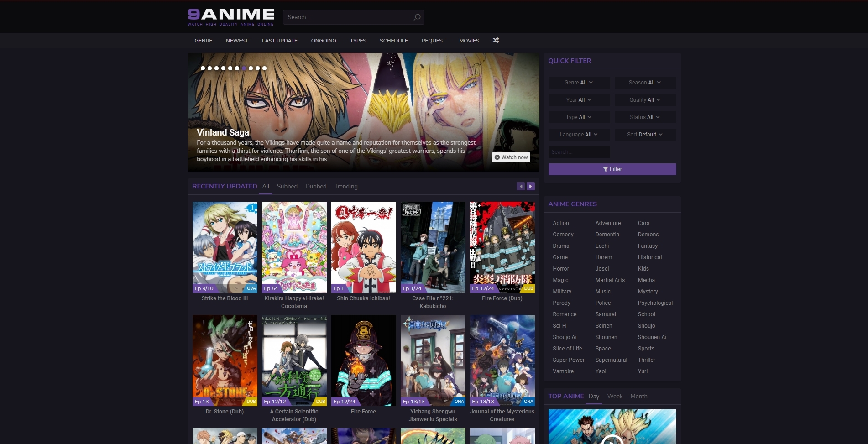
Task: Click the search magnifier icon in header
Action: [x=417, y=17]
